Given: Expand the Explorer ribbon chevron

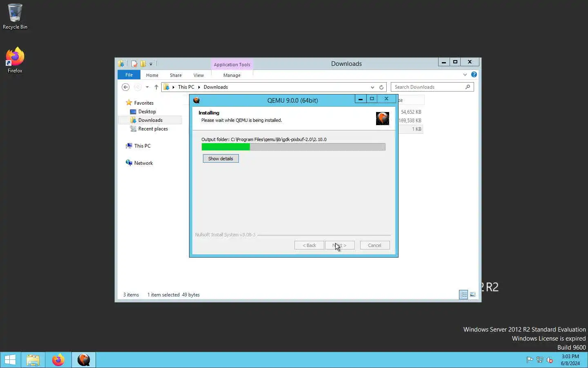Looking at the screenshot, I should coord(465,74).
